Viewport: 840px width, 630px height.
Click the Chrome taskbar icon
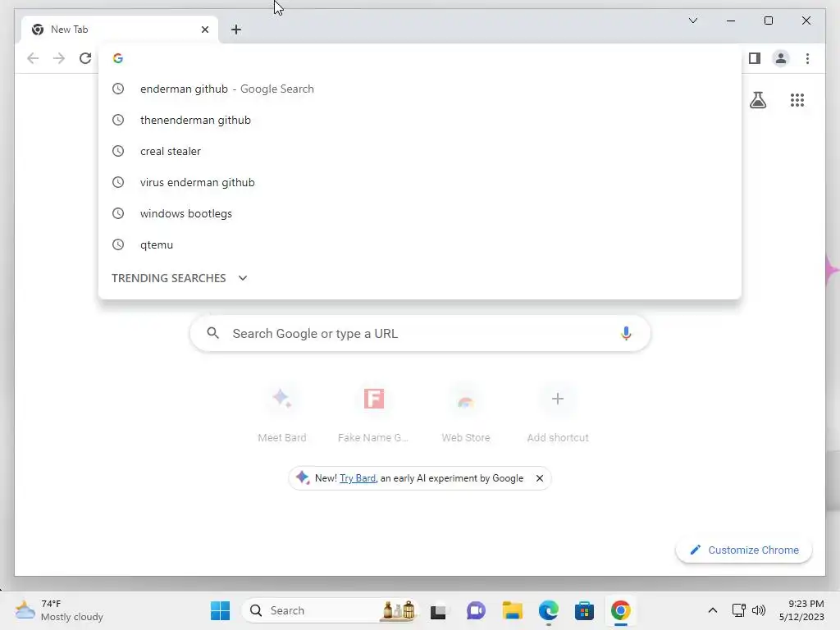pos(620,610)
